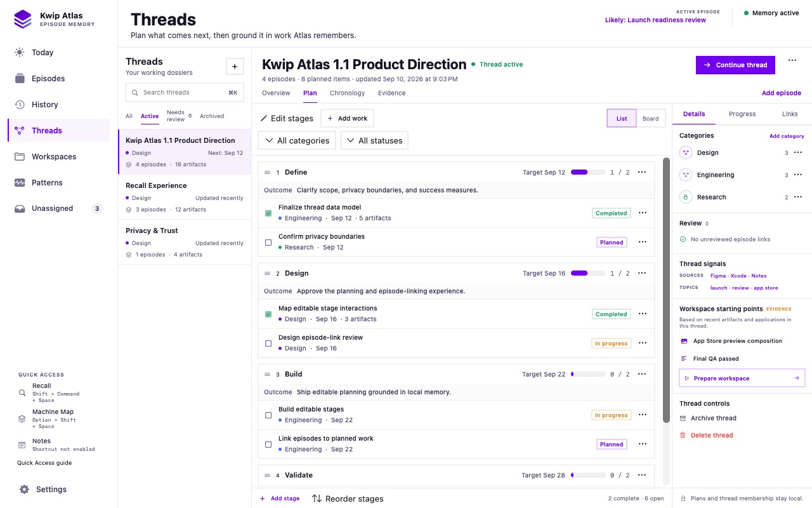Create a new thread with the plus button

click(x=235, y=66)
